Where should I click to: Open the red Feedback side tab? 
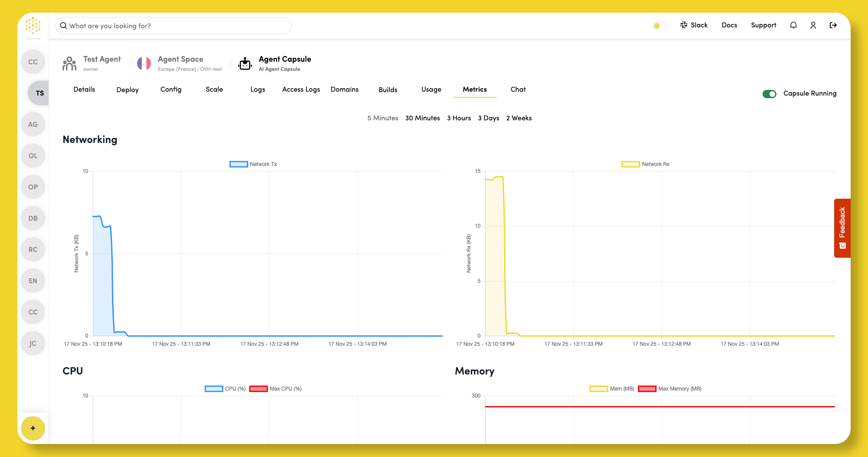842,228
